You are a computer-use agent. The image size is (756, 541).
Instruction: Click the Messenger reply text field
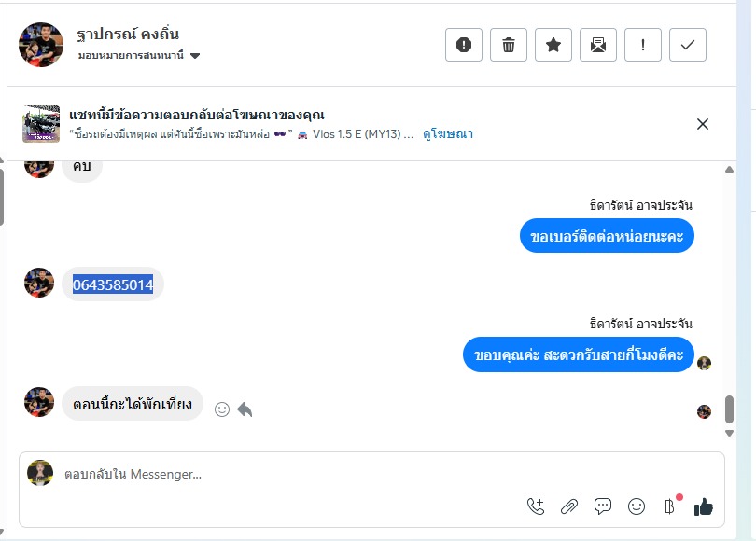(x=280, y=475)
